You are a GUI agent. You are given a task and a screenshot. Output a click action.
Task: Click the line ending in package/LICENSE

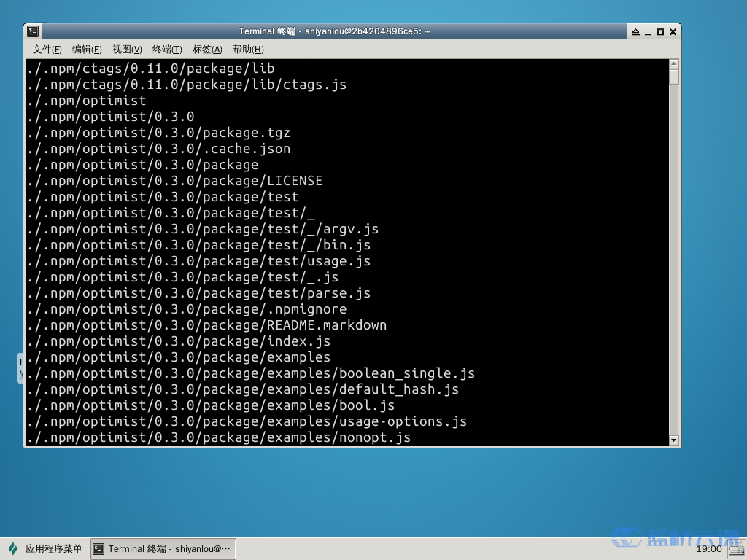point(175,181)
